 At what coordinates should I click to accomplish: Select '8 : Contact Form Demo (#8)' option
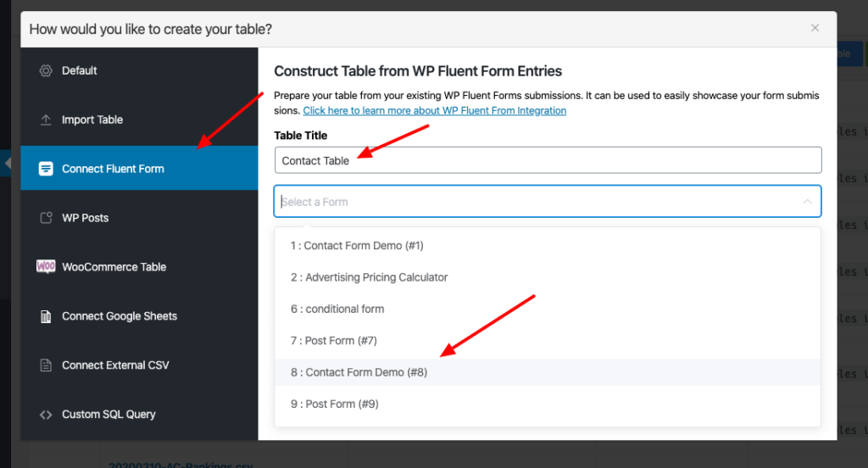point(359,372)
